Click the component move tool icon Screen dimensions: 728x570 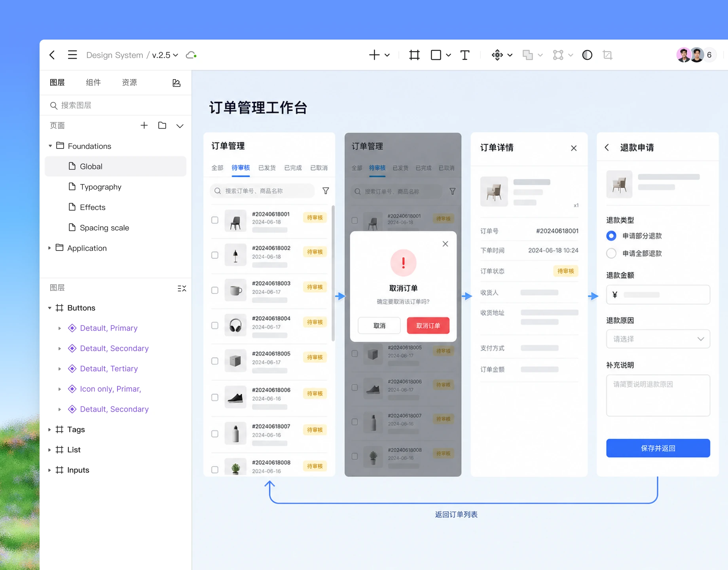(497, 55)
